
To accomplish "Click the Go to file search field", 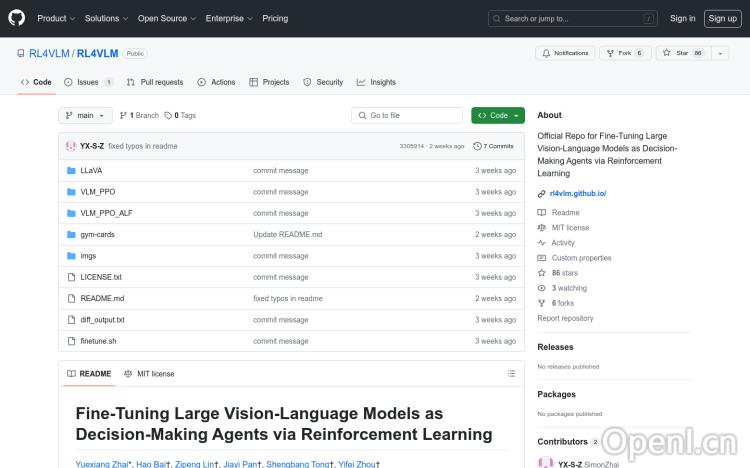I will pos(407,116).
